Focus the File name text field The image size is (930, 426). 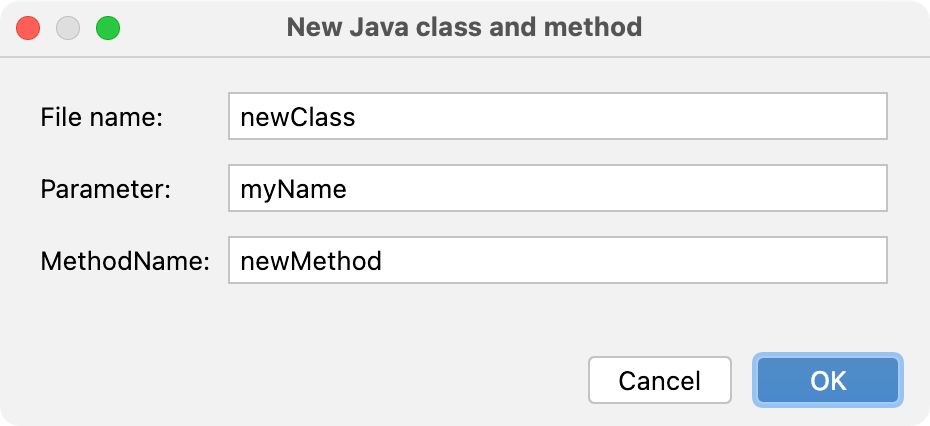[557, 117]
